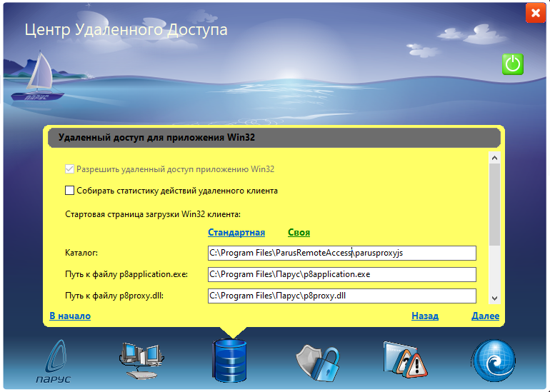Viewport: 550px width, 392px height.
Task: Open the blue globe wave icon
Action: click(x=494, y=361)
